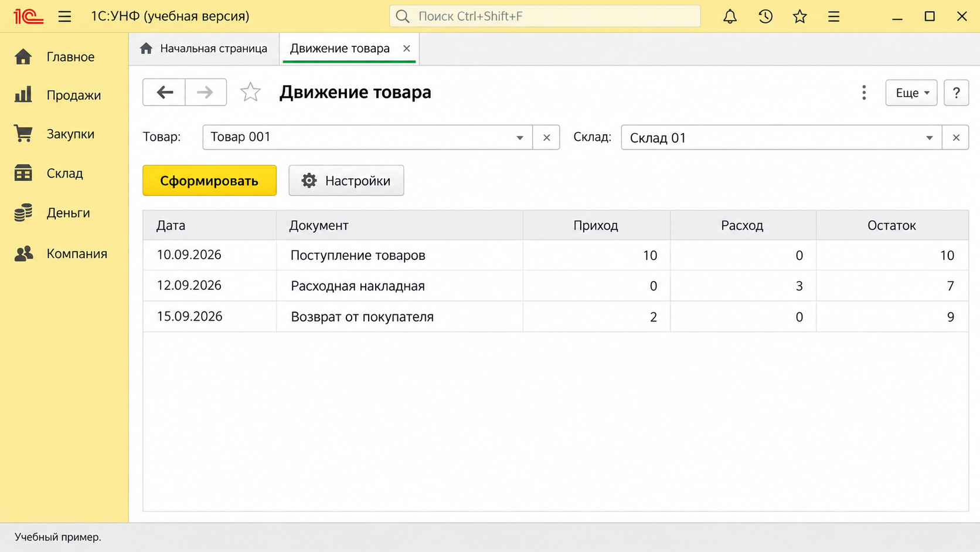This screenshot has width=980, height=552.
Task: Click three-dot more options icon
Action: click(864, 92)
